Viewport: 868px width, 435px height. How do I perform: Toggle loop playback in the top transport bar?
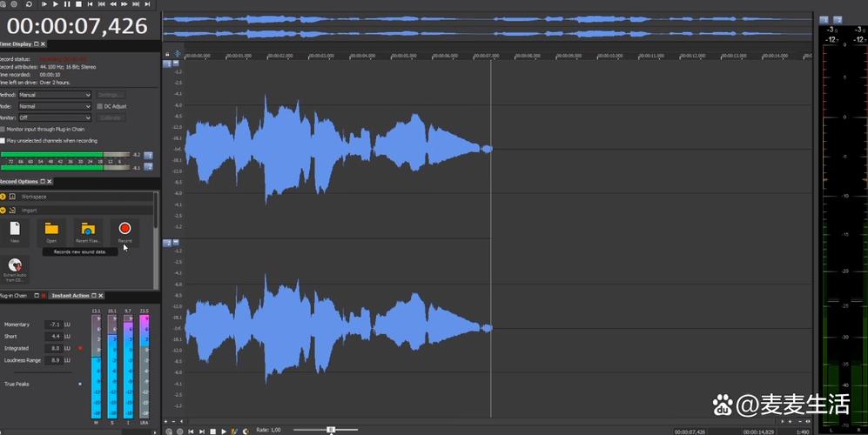29,3
